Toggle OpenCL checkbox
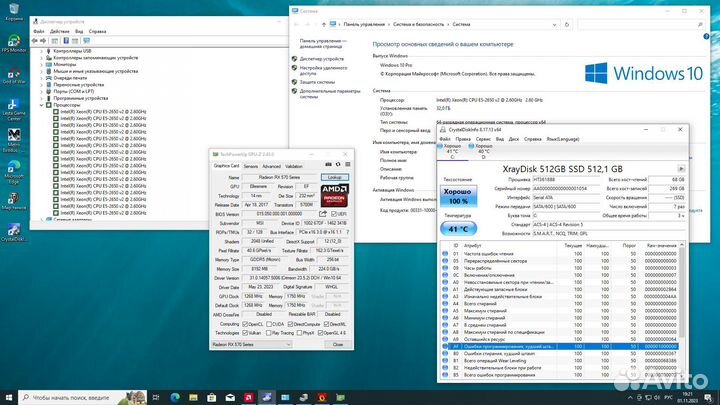The image size is (720, 405). click(x=245, y=324)
